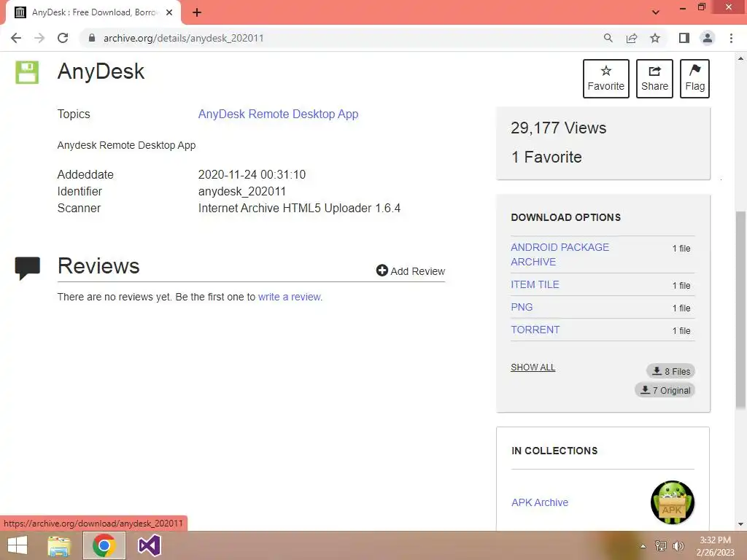Click 'Internet Archive HTML5 Uploader 1.6.4' text
The height and width of the screenshot is (560, 747).
(x=299, y=208)
